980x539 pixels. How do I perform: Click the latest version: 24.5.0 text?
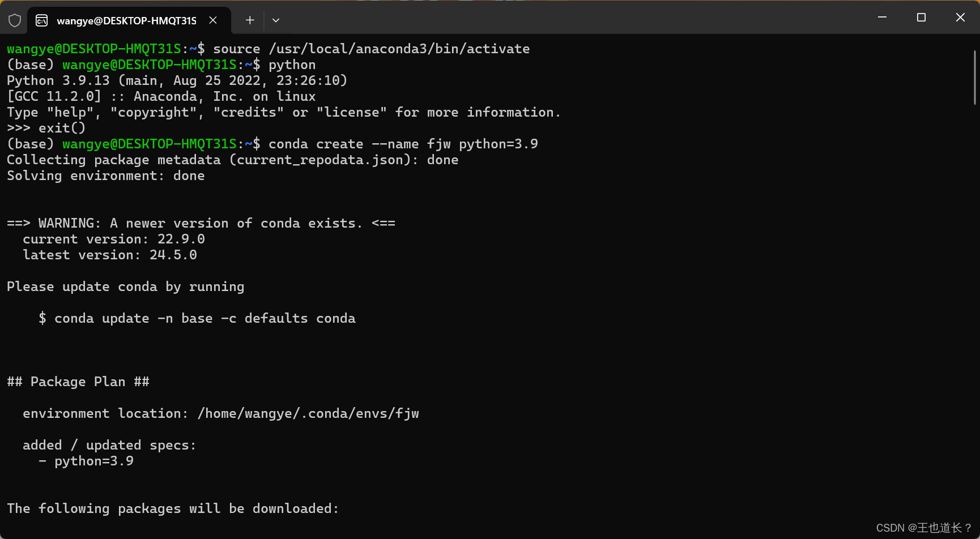coord(110,255)
